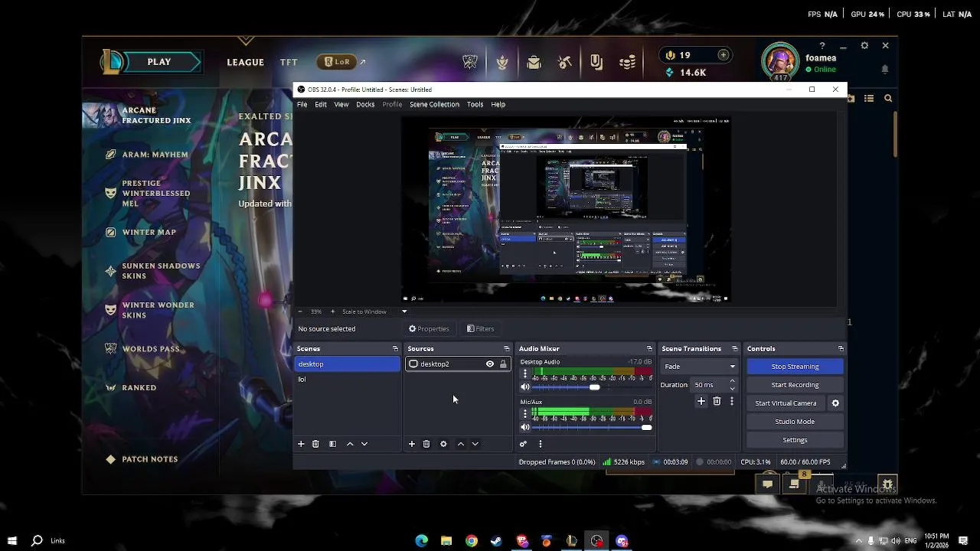The height and width of the screenshot is (551, 980).
Task: Open transition properties three-dot menu
Action: [x=731, y=401]
